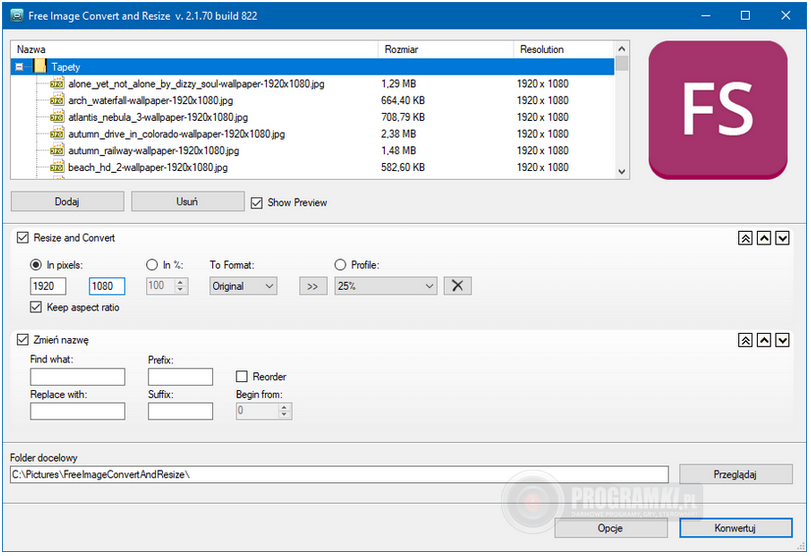Image resolution: width=811 pixels, height=556 pixels.
Task: Move the Zmień nazwę panel down
Action: (783, 340)
